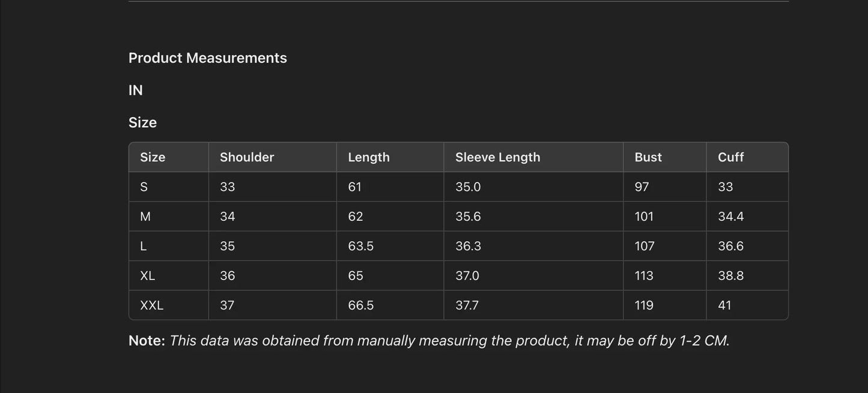Click the Product Measurements heading
The image size is (868, 393).
pos(207,58)
